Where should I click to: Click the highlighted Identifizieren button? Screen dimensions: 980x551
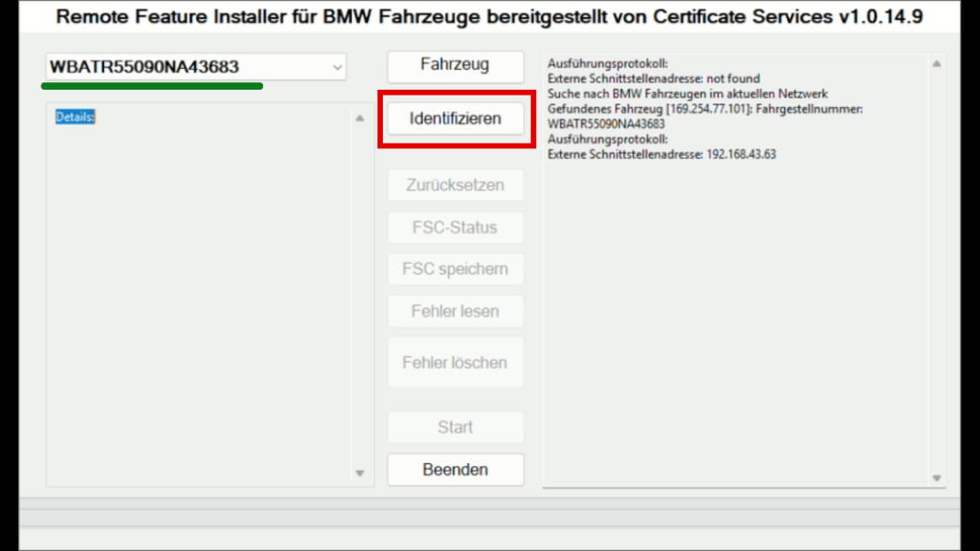(x=455, y=118)
